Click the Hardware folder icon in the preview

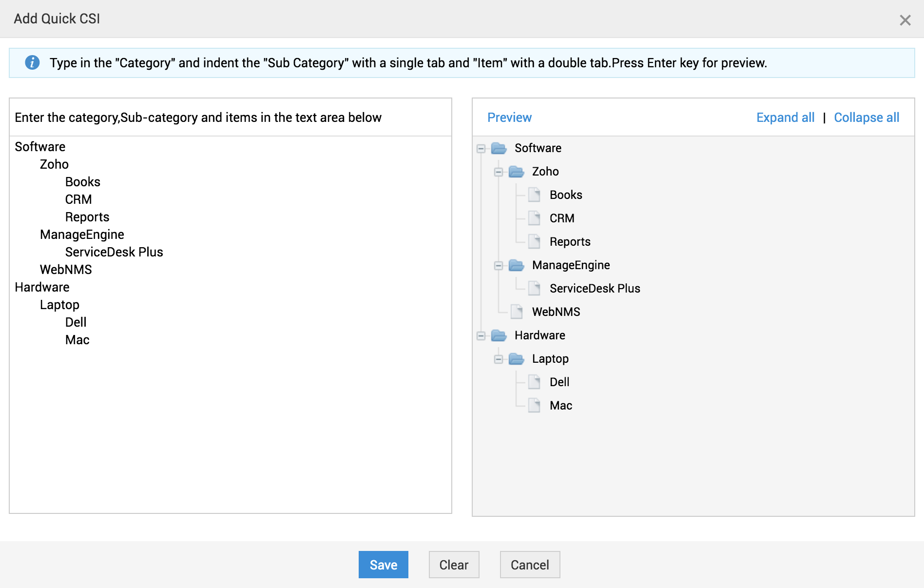click(x=499, y=335)
